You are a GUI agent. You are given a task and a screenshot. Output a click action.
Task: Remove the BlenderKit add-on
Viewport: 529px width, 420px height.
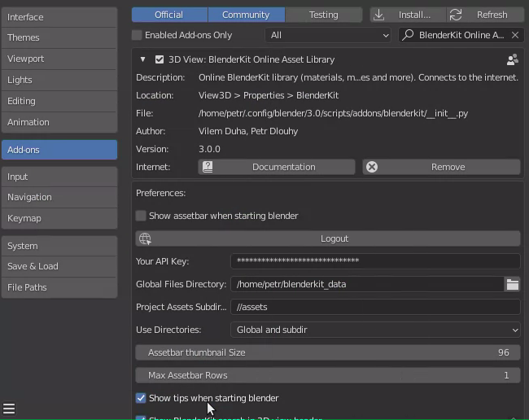pyautogui.click(x=441, y=167)
